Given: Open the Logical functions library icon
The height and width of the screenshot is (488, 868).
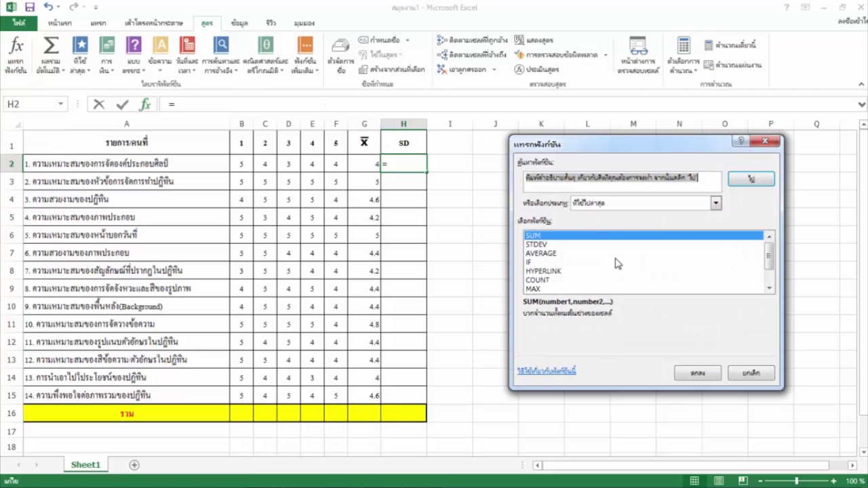Looking at the screenshot, I should point(134,56).
